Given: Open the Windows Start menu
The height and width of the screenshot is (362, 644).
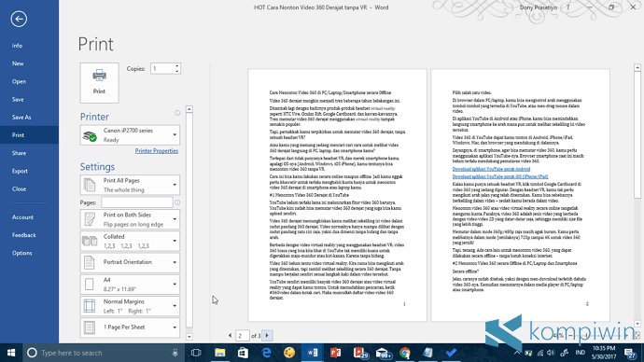Looking at the screenshot, I should [x=11, y=353].
